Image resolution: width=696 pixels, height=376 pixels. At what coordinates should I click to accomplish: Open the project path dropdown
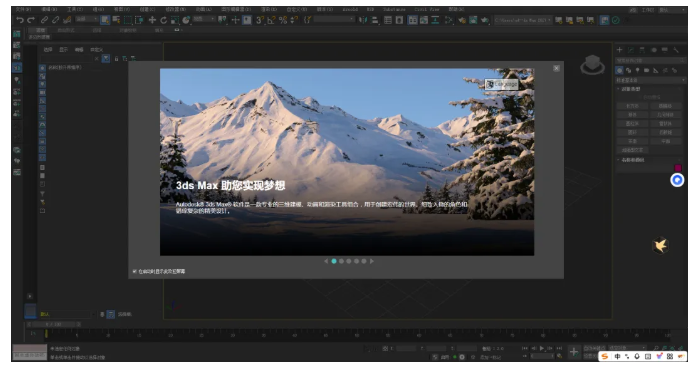522,20
